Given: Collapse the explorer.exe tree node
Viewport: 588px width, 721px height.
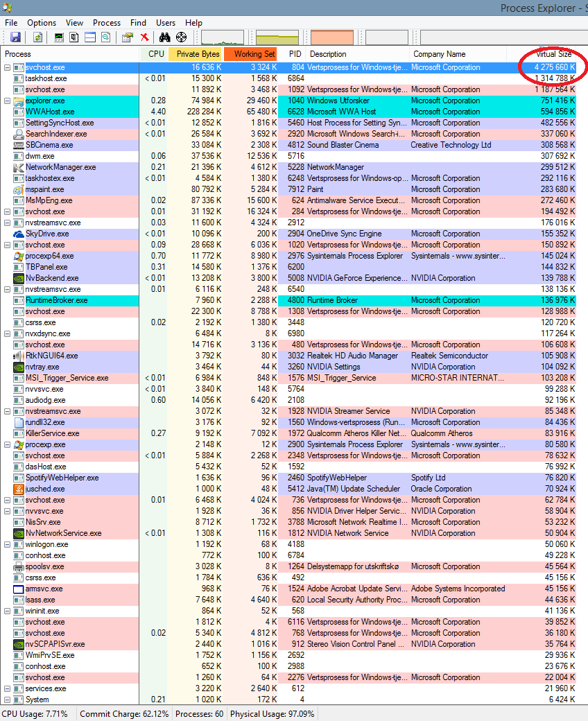Looking at the screenshot, I should tap(7, 101).
